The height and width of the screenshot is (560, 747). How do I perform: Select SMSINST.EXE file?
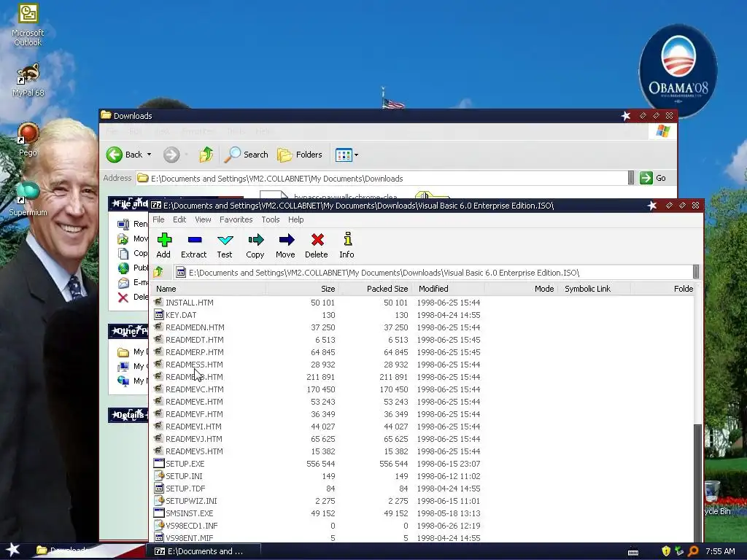pos(189,513)
